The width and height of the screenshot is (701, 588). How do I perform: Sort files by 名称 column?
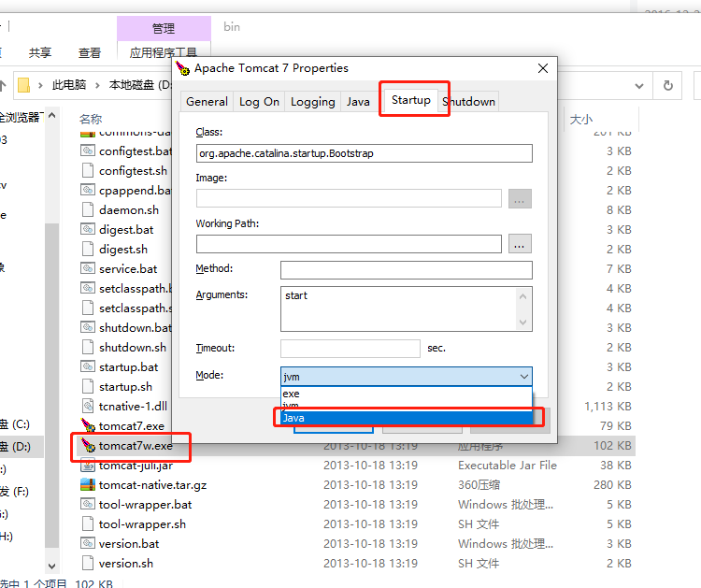(x=91, y=119)
